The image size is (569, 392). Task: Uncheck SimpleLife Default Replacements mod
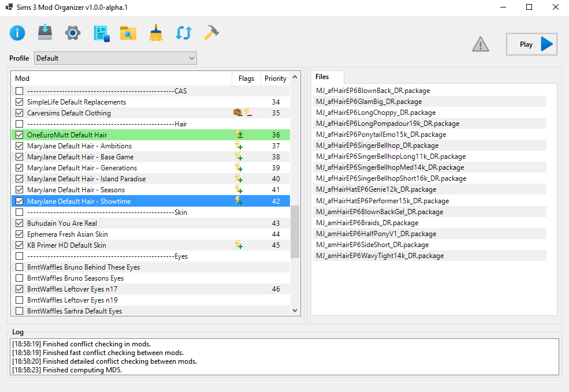point(20,102)
